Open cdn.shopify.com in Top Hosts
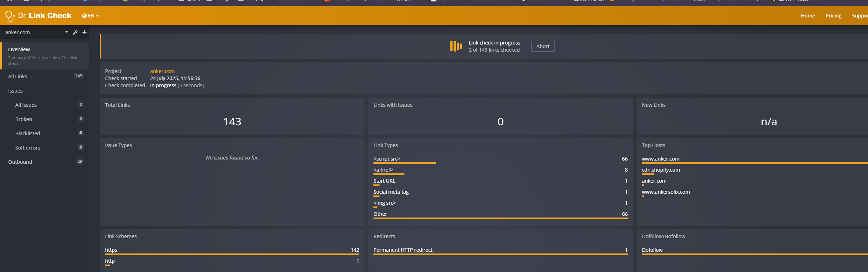Viewport: 868px width, 272px height. tap(661, 170)
